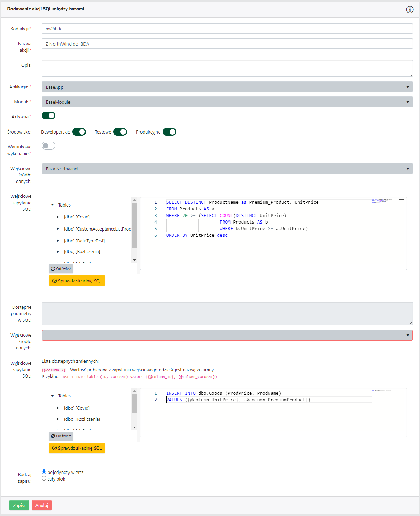Image resolution: width=420 pixels, height=516 pixels.
Task: Enable Warunkowe wykonanie toggle
Action: (x=48, y=145)
